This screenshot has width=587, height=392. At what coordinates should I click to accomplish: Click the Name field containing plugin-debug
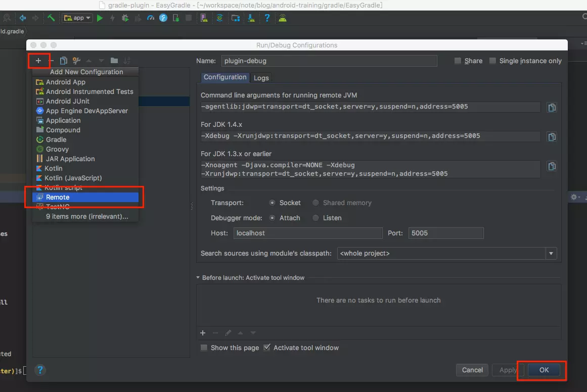329,61
